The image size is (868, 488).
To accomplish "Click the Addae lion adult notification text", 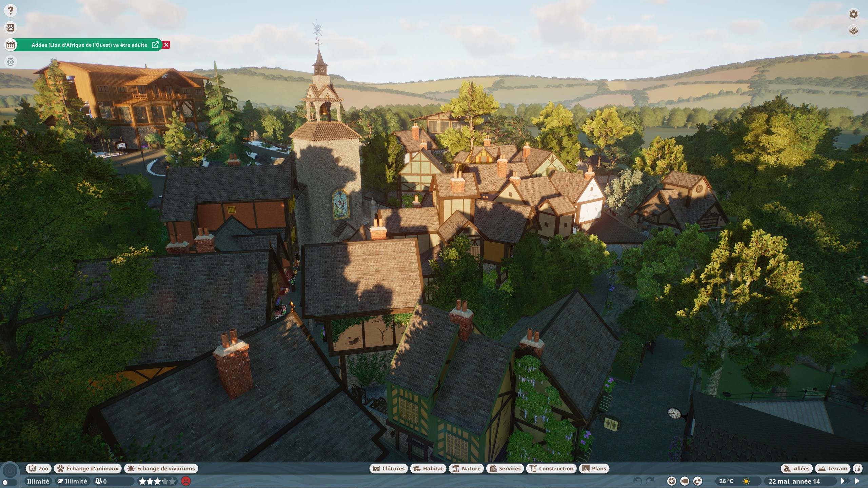I will (x=90, y=45).
